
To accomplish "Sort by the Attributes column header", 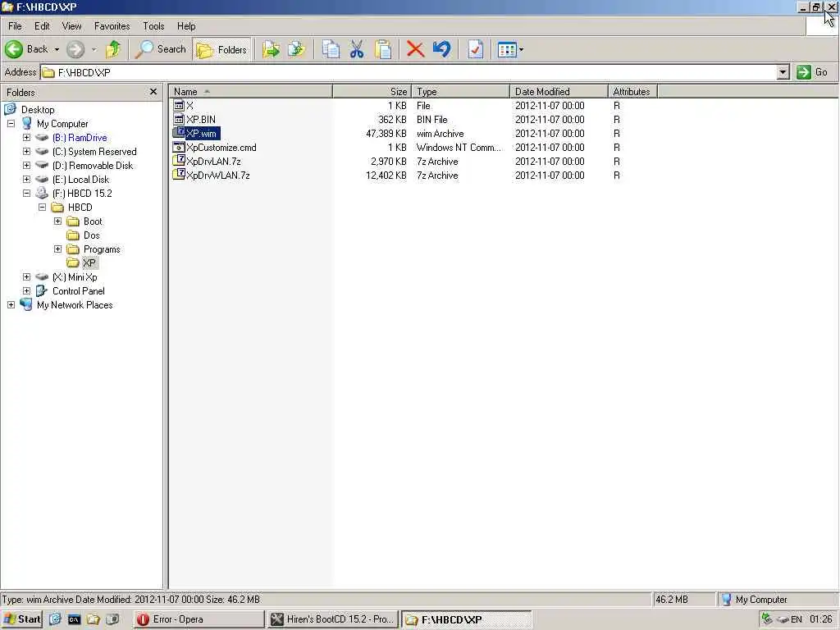I will coord(632,92).
